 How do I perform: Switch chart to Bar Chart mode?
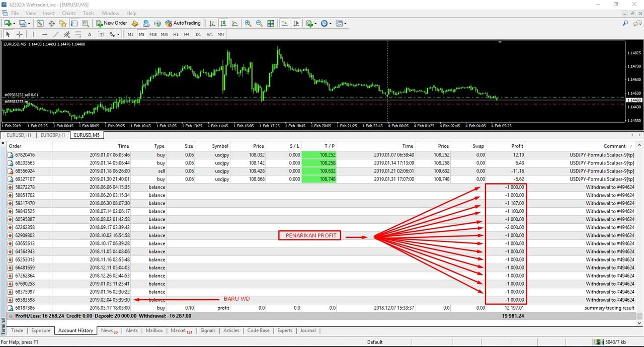(x=212, y=23)
